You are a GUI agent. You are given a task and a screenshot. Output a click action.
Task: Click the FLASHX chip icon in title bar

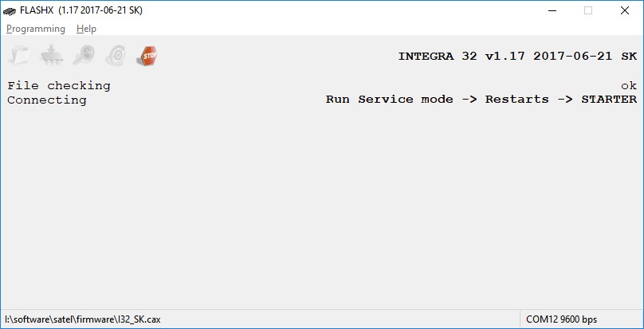(x=10, y=10)
